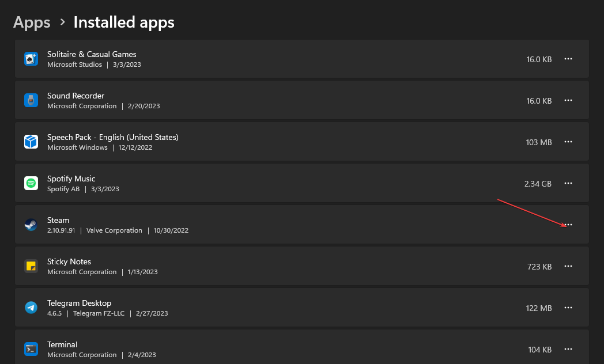The width and height of the screenshot is (604, 364).
Task: Open the Telegram Desktop more options menu
Action: (x=568, y=308)
